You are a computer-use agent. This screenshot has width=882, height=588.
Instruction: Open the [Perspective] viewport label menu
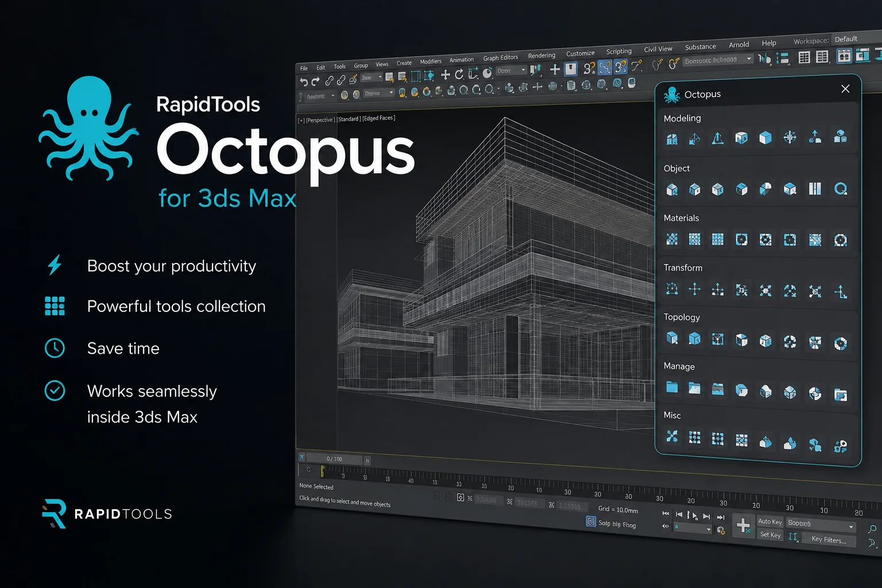[320, 120]
